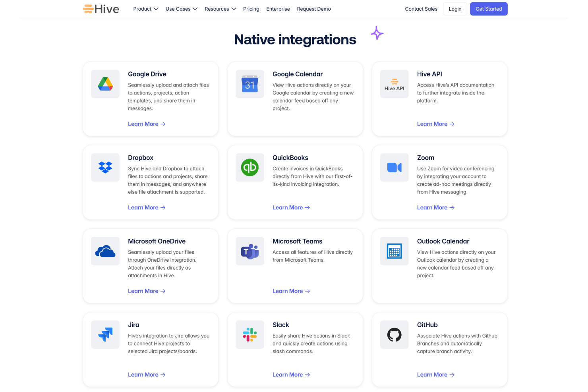
Task: Open Learn More for Microsoft Teams
Action: pyautogui.click(x=291, y=291)
